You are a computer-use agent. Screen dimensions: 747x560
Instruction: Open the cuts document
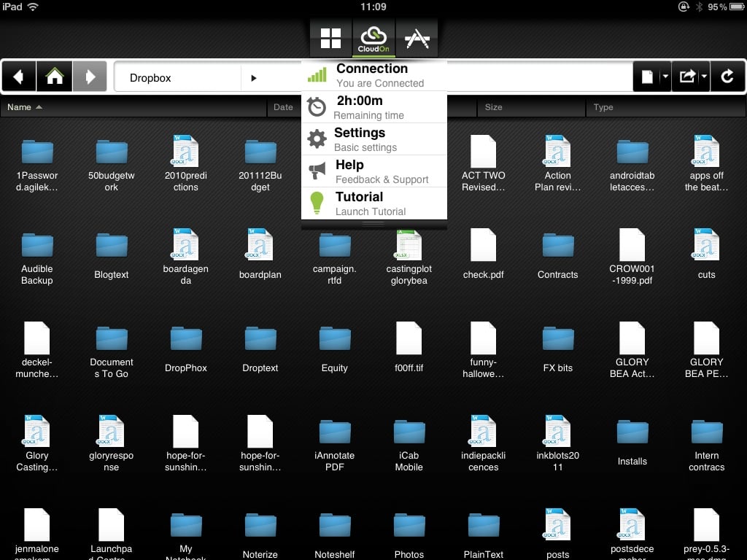coord(706,254)
